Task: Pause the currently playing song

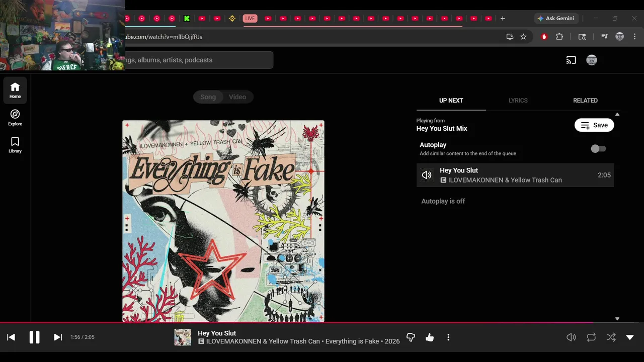Action: pos(34,337)
